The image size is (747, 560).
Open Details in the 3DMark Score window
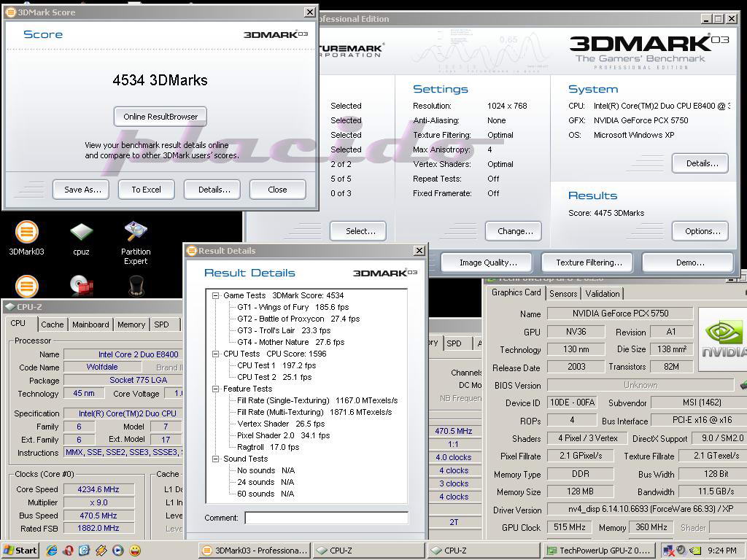click(x=214, y=190)
